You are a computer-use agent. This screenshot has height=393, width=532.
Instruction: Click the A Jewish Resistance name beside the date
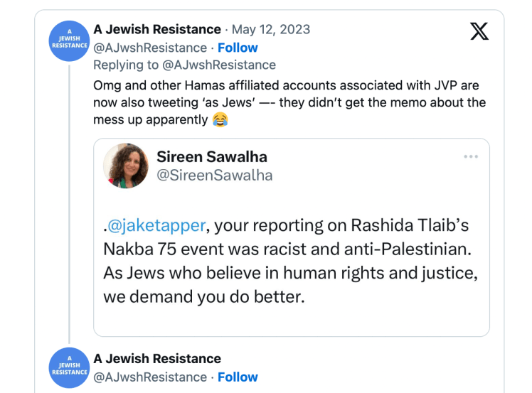pos(157,29)
